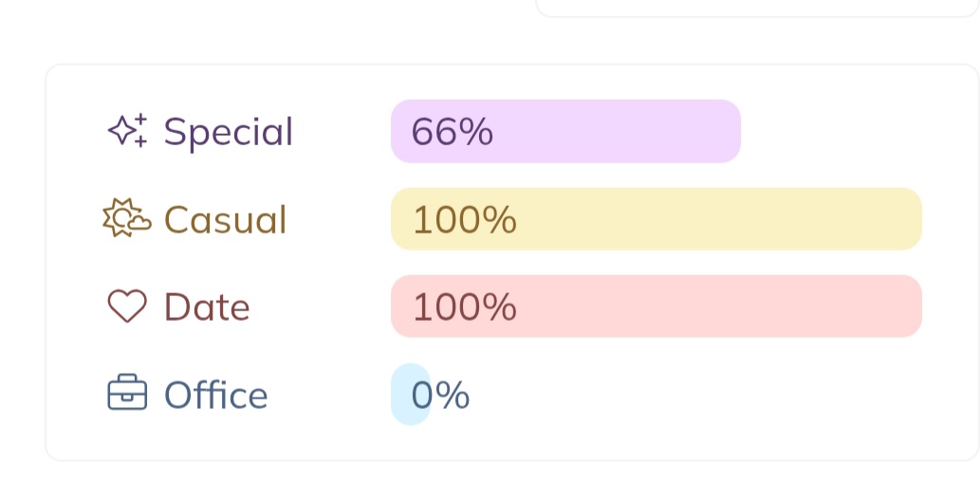Click the briefcase icon for Office
980x482 pixels.
click(127, 394)
